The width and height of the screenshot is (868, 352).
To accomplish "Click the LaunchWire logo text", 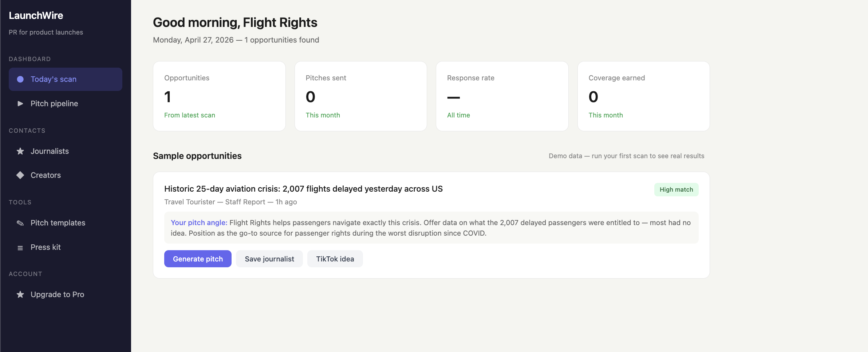I will pos(36,15).
